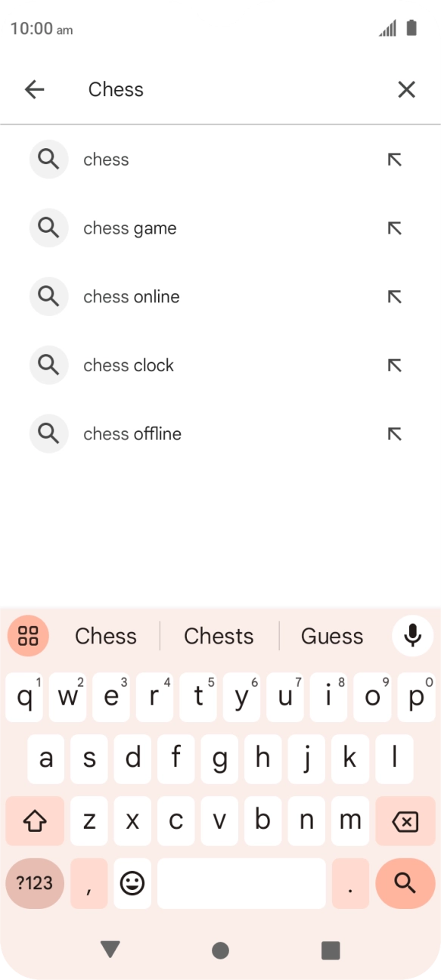The width and height of the screenshot is (441, 980).
Task: Open the Gboard features grid icon
Action: pyautogui.click(x=28, y=636)
